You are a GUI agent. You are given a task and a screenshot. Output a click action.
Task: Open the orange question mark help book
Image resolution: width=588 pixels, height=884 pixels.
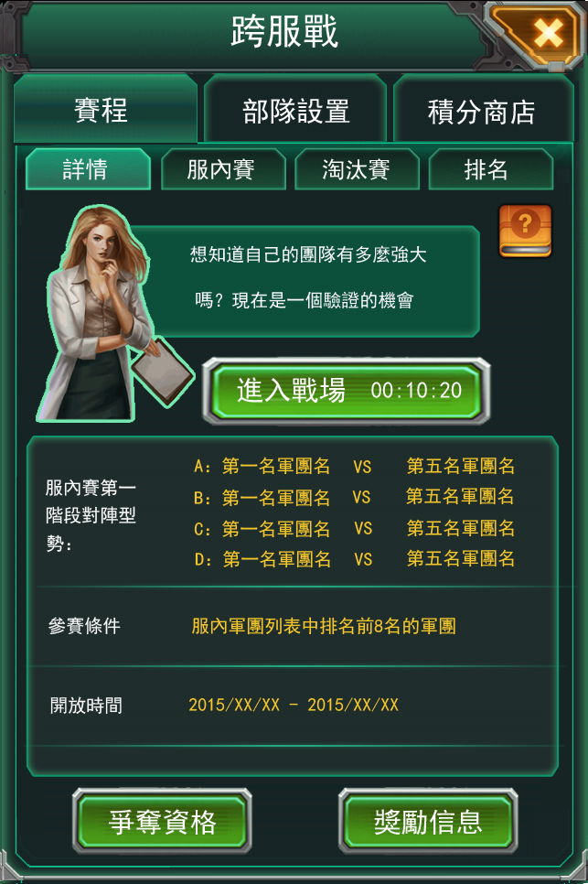[x=525, y=231]
